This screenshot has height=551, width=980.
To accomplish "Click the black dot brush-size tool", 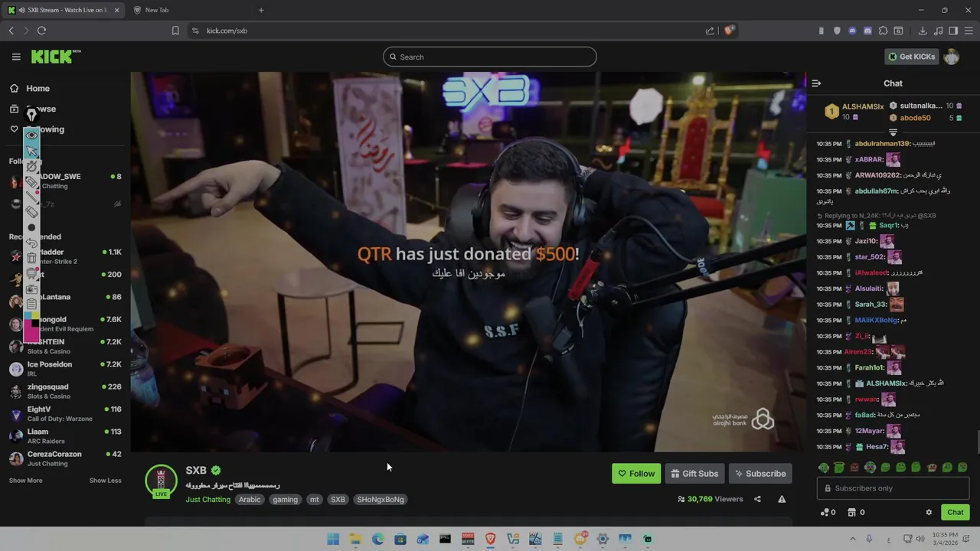I will (31, 227).
